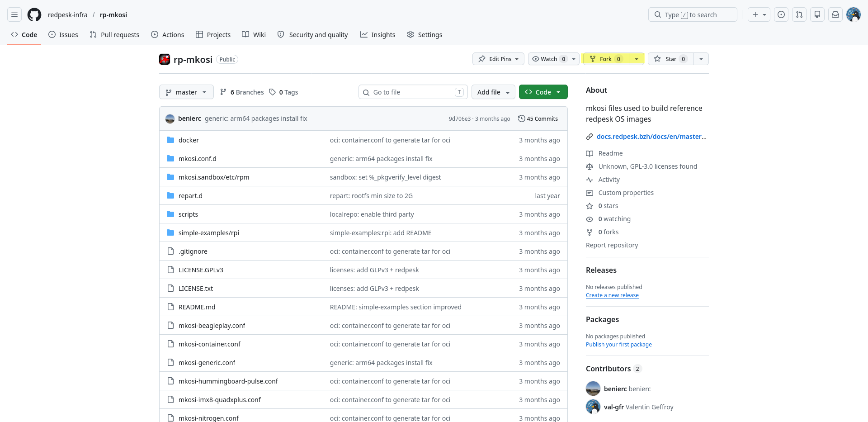Image resolution: width=868 pixels, height=422 pixels.
Task: Open docs.redpesk.bzh documentation link
Action: coord(651,137)
